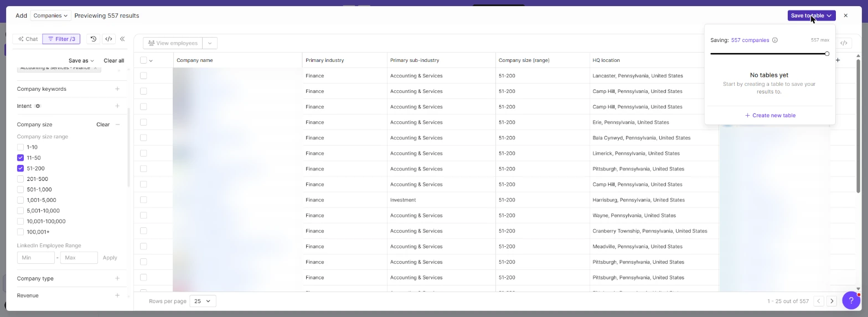Screen dimensions: 868x317
Task: Tick the 501-1,000 size checkbox
Action: pyautogui.click(x=20, y=189)
